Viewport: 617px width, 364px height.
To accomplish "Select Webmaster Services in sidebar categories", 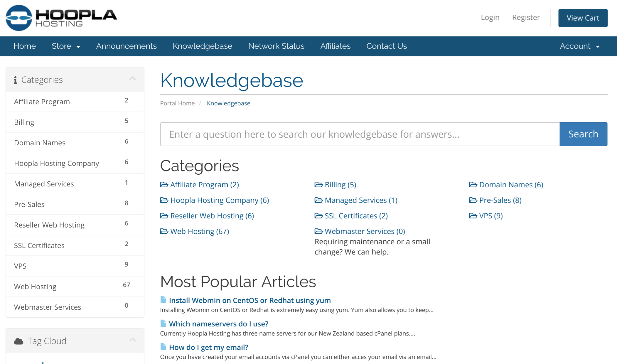I will (75, 307).
